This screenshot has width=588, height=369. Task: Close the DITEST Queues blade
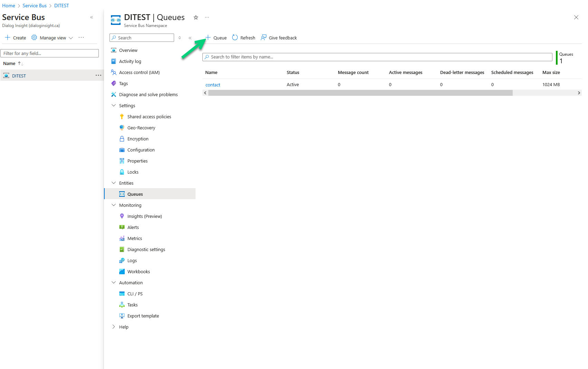point(576,17)
